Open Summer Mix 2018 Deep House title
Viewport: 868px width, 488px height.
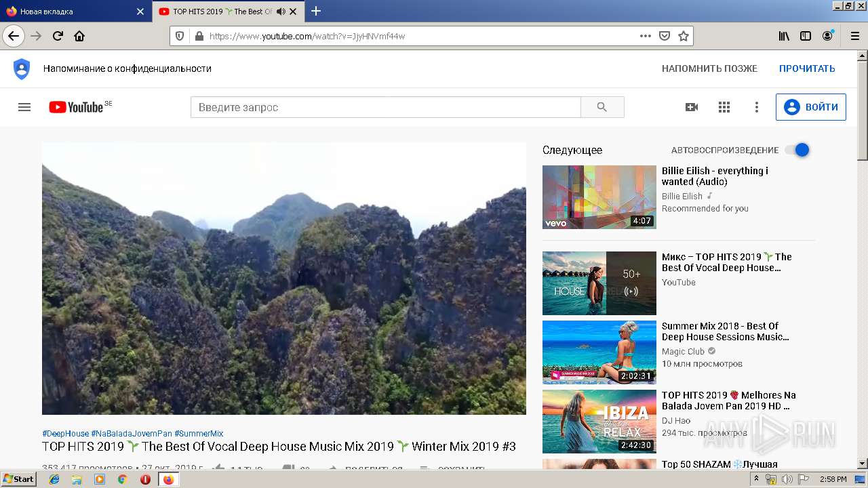[x=726, y=331]
